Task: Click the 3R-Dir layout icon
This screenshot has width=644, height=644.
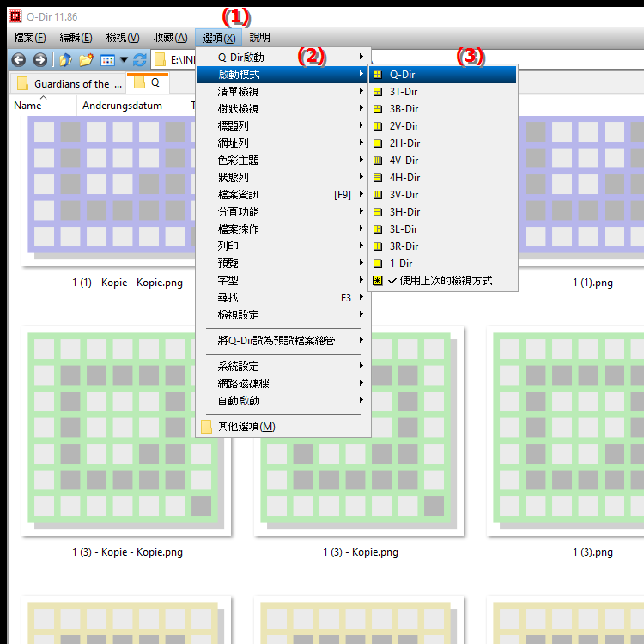Action: [x=378, y=246]
